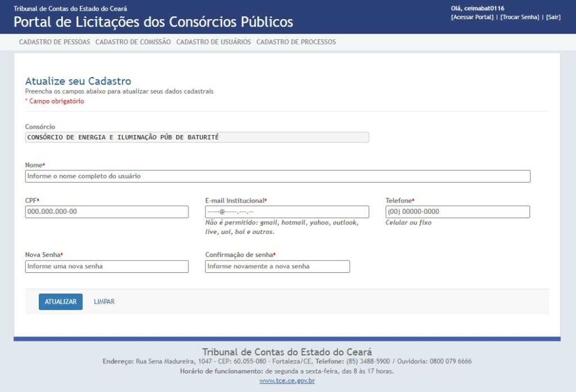Open the Cadastro de Comissão menu
This screenshot has height=392, width=576.
(133, 42)
